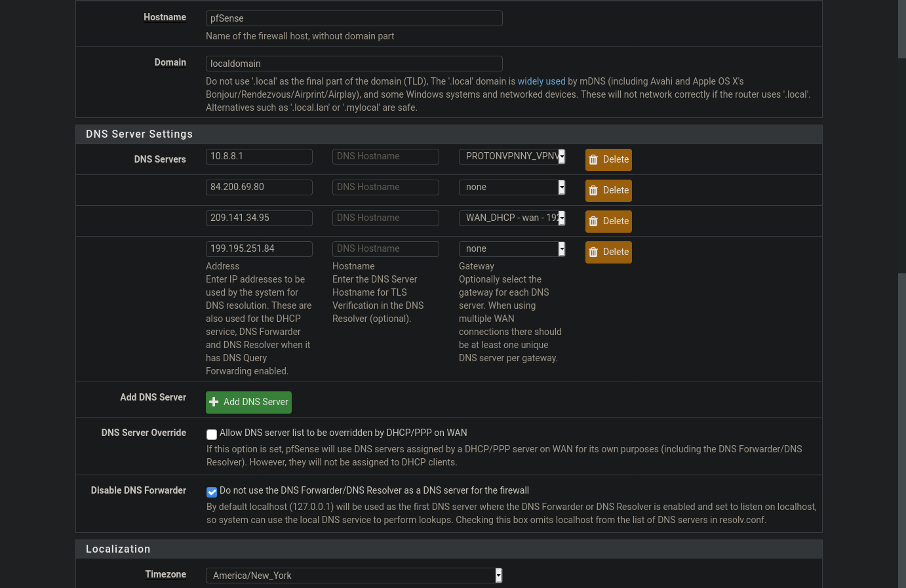906x588 pixels.
Task: Focus the DNS Hostname field for 209.141.34.95
Action: tap(385, 218)
